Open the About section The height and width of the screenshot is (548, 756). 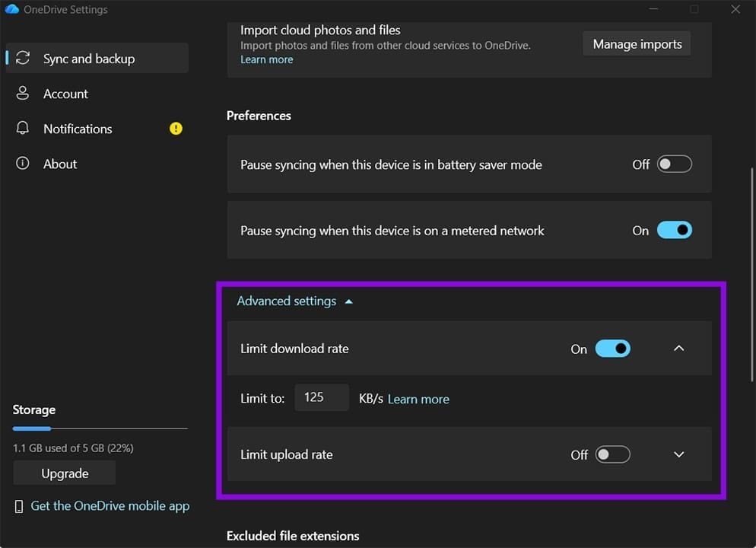click(97, 164)
